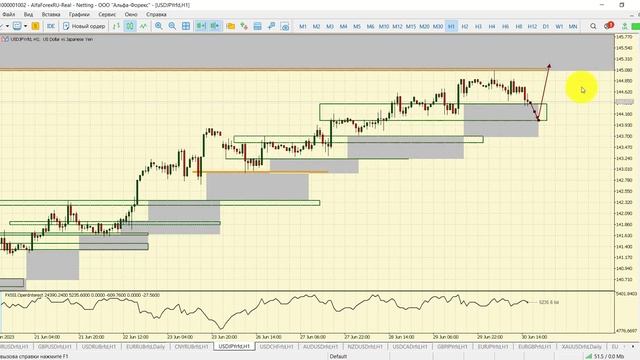Select the M4 timeframe
This screenshot has height=360, width=640.
tap(343, 26)
